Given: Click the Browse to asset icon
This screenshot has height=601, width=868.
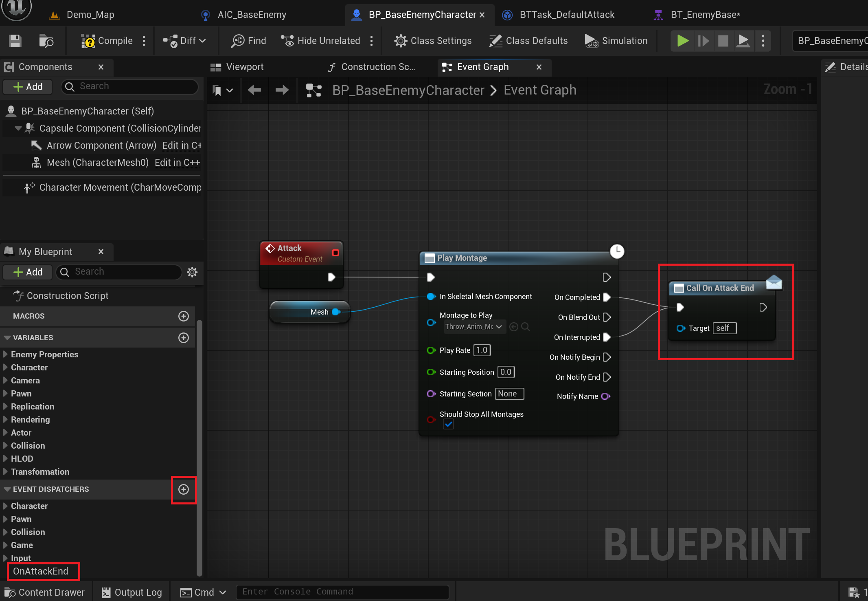Looking at the screenshot, I should tap(46, 41).
